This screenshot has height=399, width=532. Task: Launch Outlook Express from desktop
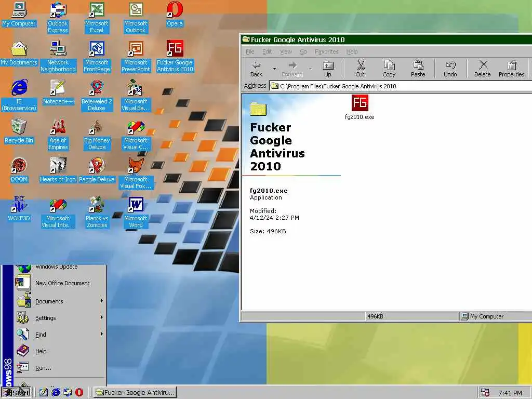[58, 18]
